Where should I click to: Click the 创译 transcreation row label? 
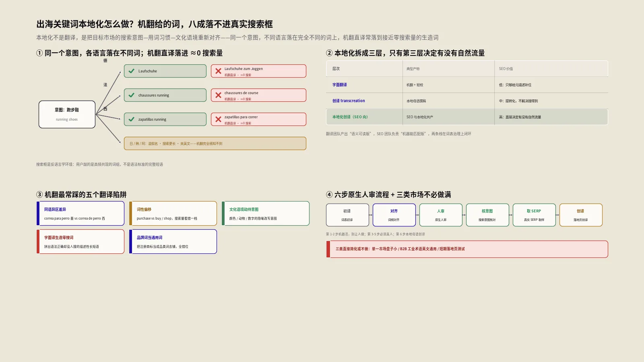(349, 101)
